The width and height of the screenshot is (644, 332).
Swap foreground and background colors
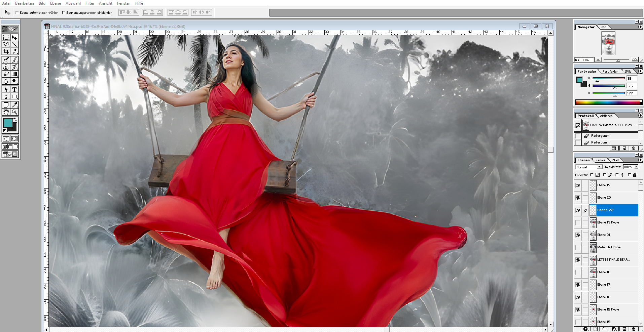point(15,119)
